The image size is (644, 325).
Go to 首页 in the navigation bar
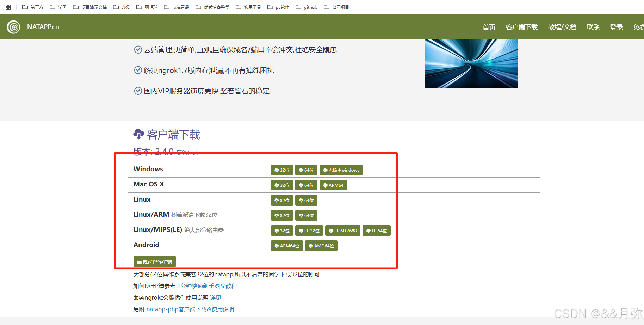tap(489, 27)
